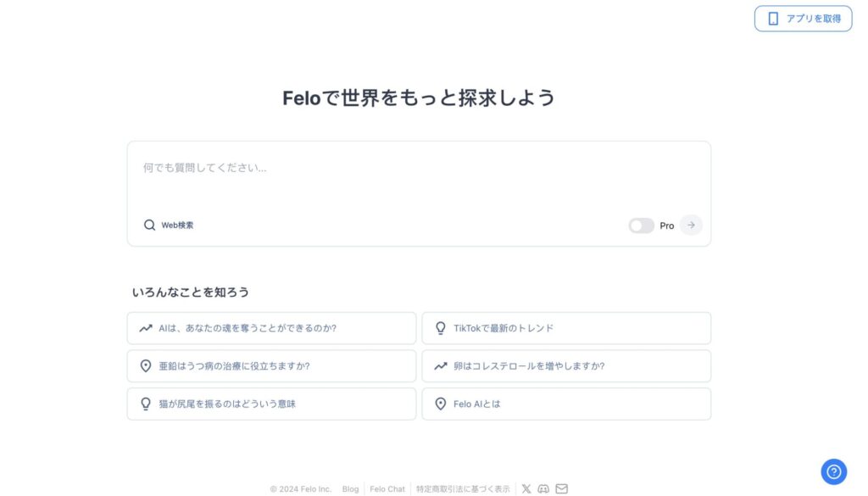This screenshot has width=868, height=496.
Task: Enable the Pro search toggle
Action: pyautogui.click(x=642, y=225)
